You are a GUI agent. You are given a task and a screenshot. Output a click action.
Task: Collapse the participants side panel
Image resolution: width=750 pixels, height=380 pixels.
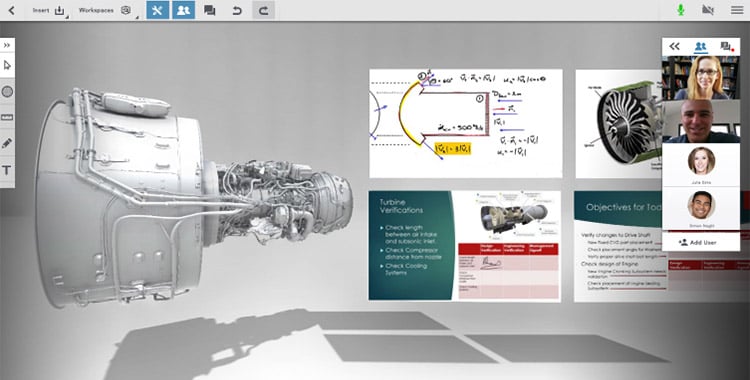[674, 46]
